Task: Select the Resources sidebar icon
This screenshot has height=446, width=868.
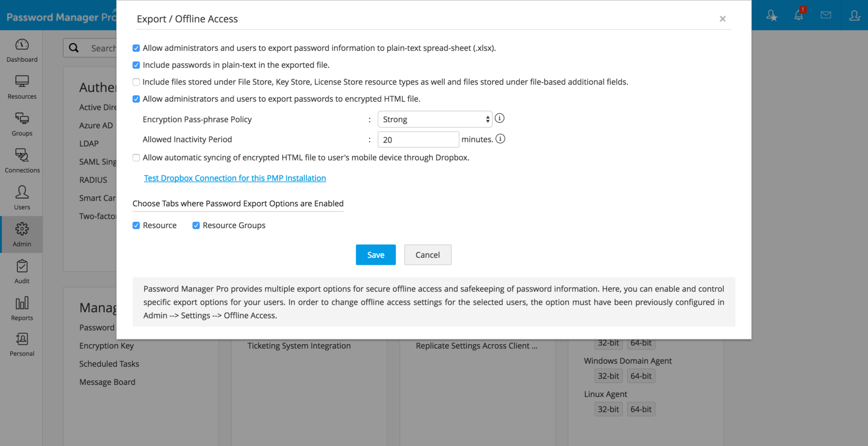Action: [x=22, y=86]
